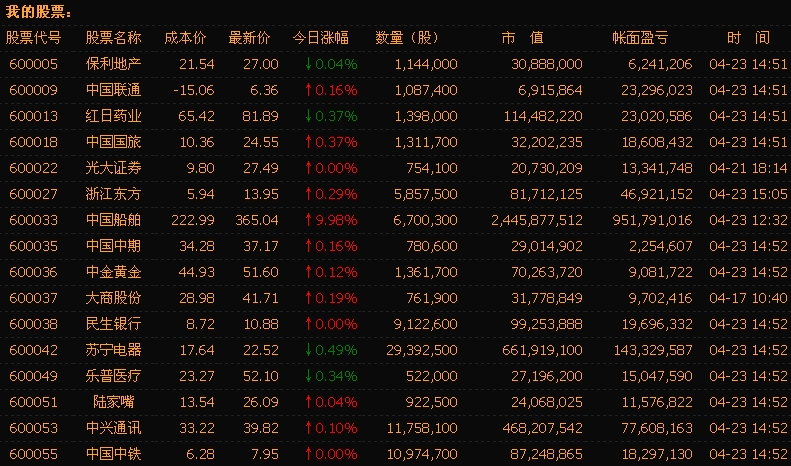Click the 6,241,206 profit cell
Image resolution: width=791 pixels, height=466 pixels.
660,65
